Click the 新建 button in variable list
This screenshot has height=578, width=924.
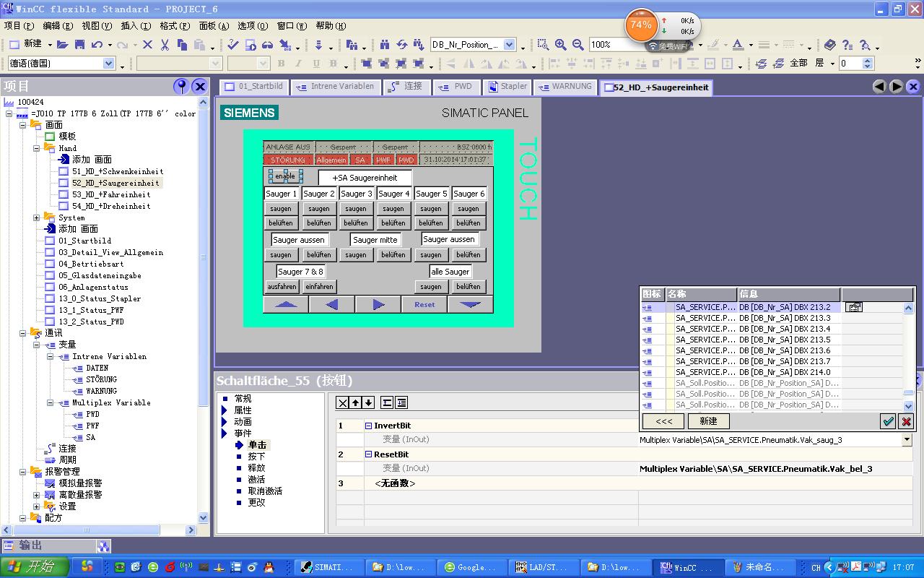(708, 421)
